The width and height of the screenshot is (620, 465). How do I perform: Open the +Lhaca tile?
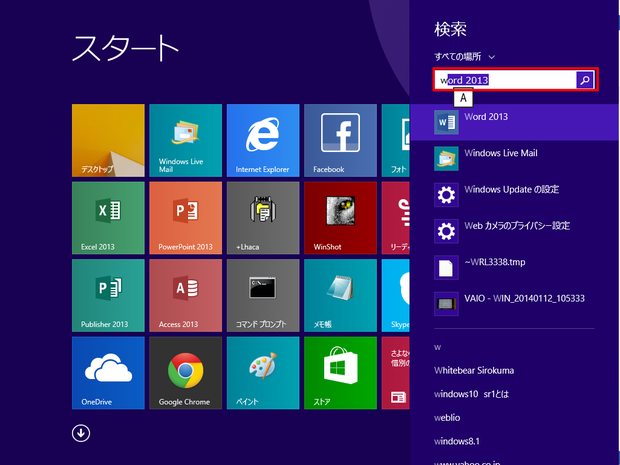tap(263, 218)
